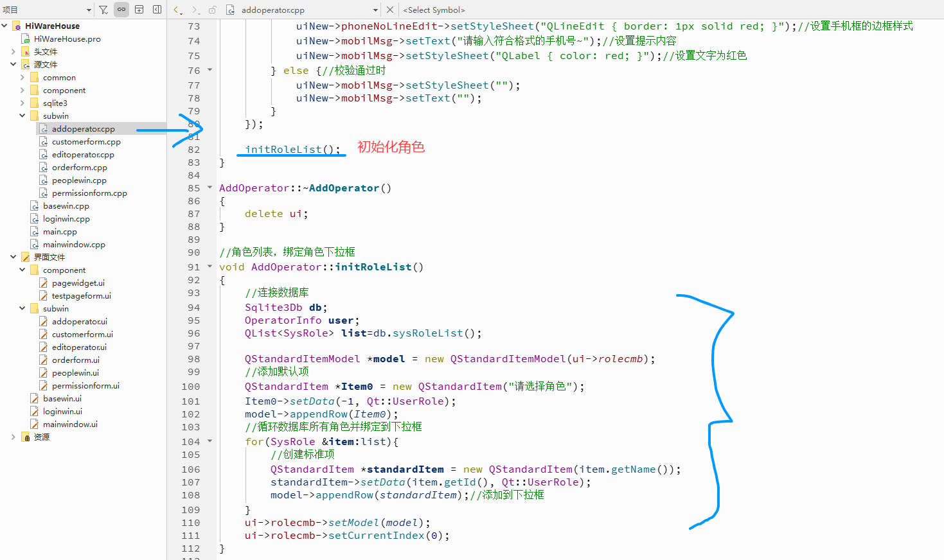Click the main.cpp file icon
Viewport: 944px width, 560px height.
[x=35, y=231]
